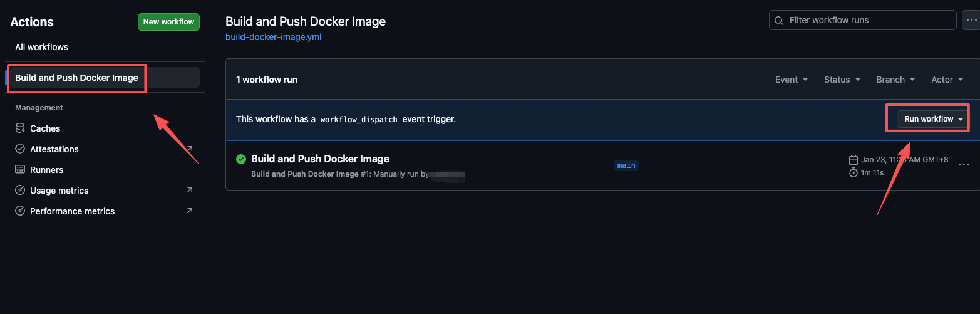Click the search magnifier icon
The width and height of the screenshot is (980, 314).
779,21
